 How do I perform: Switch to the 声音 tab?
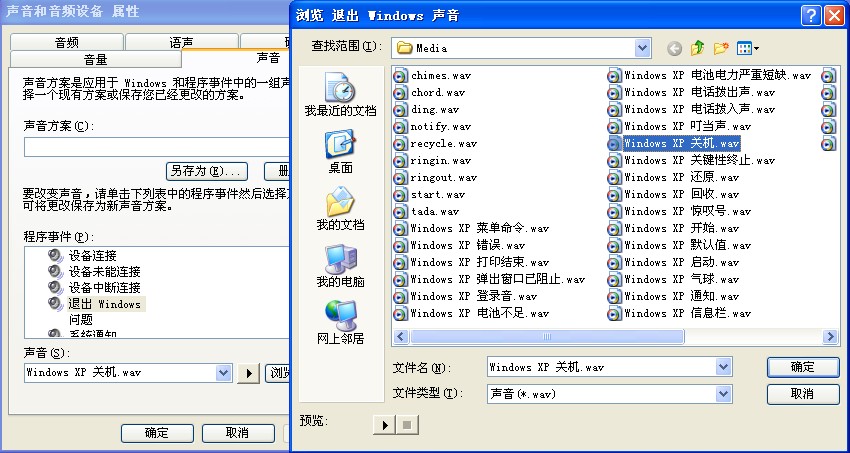[268, 58]
